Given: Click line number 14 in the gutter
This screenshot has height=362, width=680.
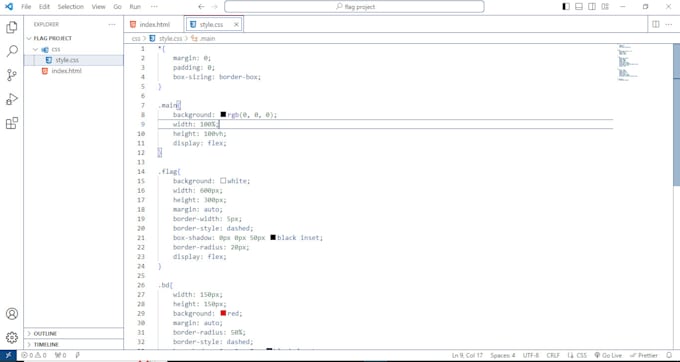Looking at the screenshot, I should (x=141, y=172).
